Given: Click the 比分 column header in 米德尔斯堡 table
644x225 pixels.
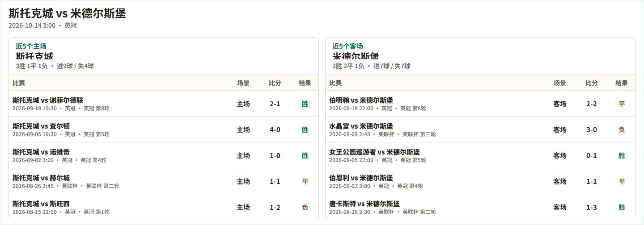Looking at the screenshot, I should 592,83.
